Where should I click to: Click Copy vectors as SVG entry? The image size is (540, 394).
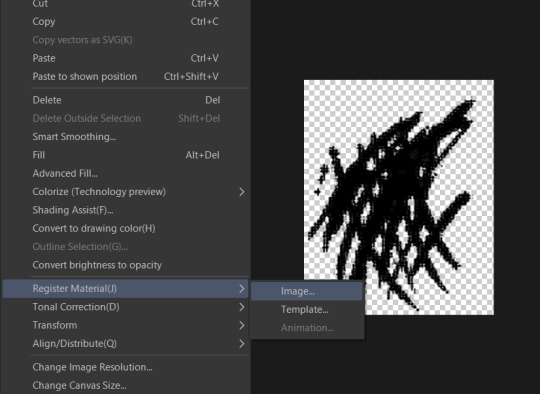coord(125,40)
